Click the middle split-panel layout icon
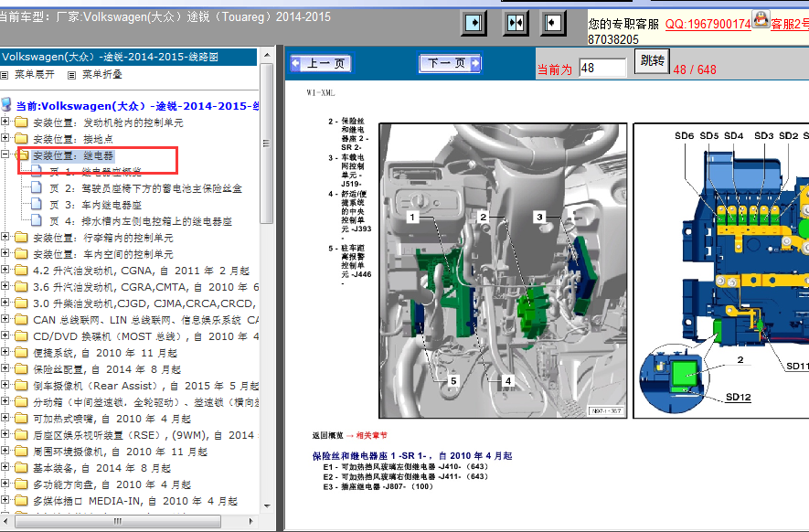Viewport: 809px width, 532px height. pos(515,23)
